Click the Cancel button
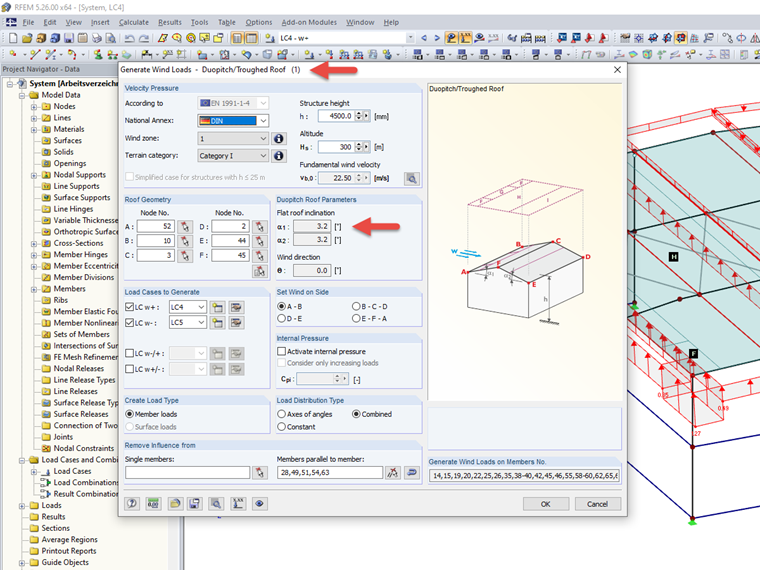Image resolution: width=760 pixels, height=570 pixels. (x=598, y=504)
